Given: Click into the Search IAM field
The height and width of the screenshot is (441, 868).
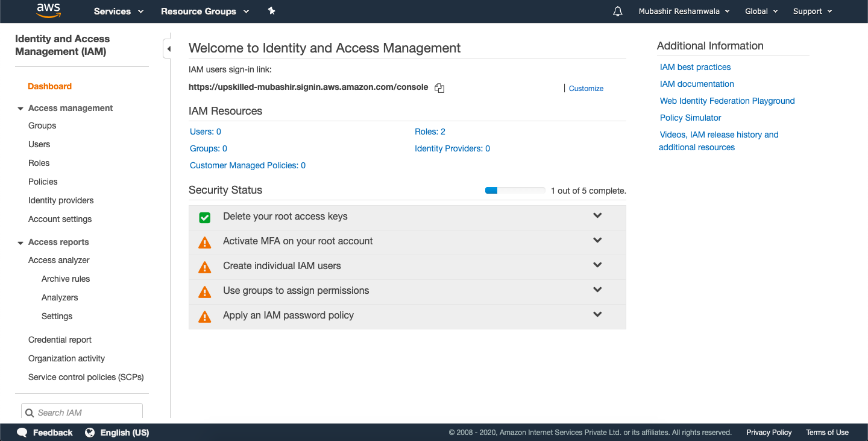Looking at the screenshot, I should tap(82, 412).
